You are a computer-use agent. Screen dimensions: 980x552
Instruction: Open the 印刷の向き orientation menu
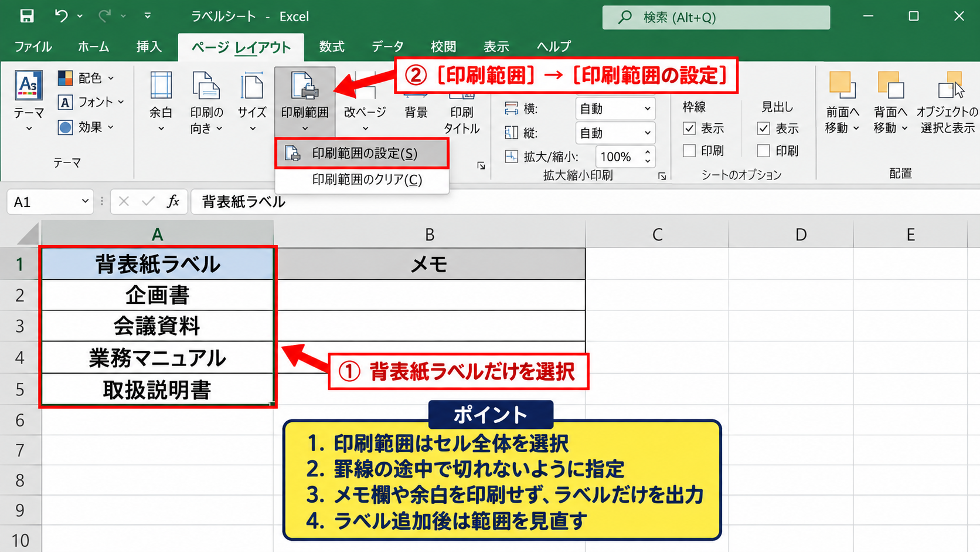pos(206,102)
